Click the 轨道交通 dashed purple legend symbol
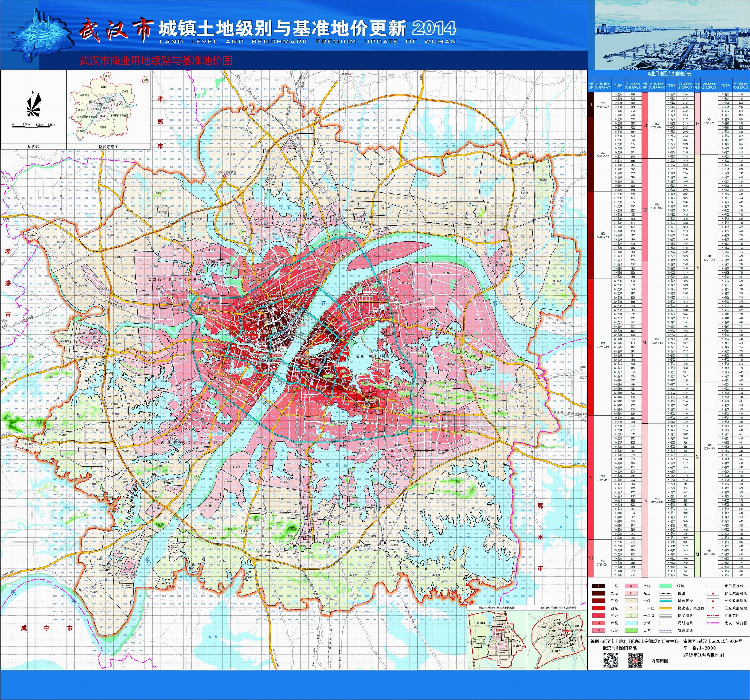The height and width of the screenshot is (700, 750). click(x=666, y=631)
